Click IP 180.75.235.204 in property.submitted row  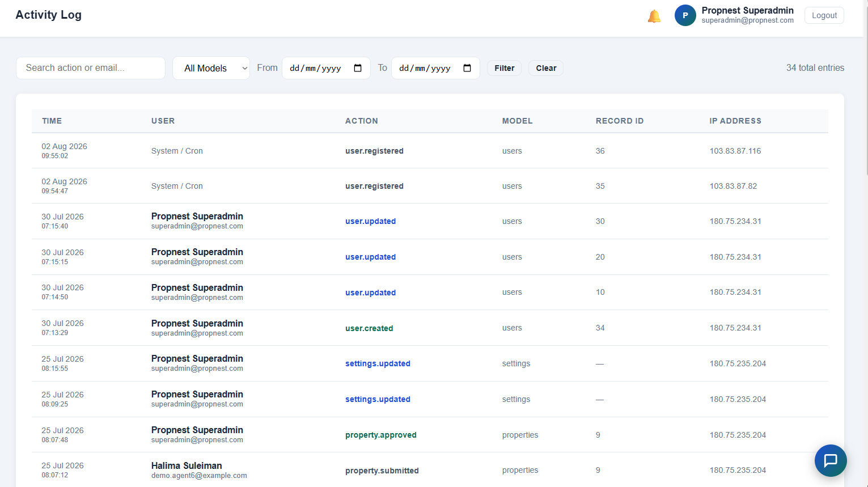[x=738, y=470]
